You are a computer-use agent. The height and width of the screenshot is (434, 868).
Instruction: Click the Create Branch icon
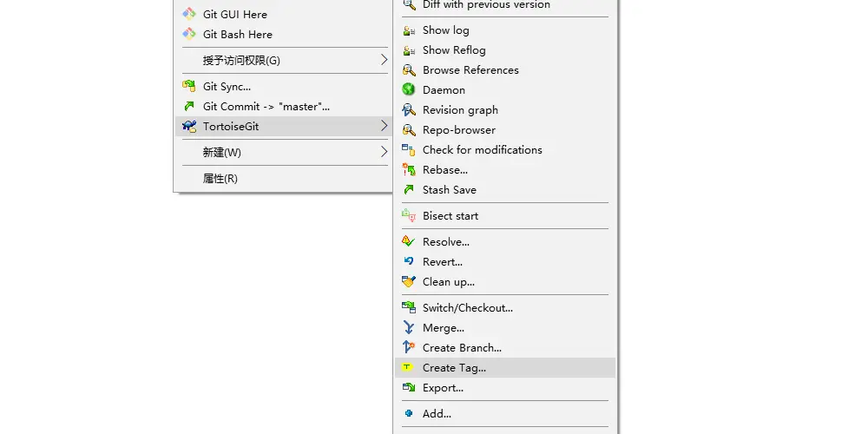click(x=409, y=347)
